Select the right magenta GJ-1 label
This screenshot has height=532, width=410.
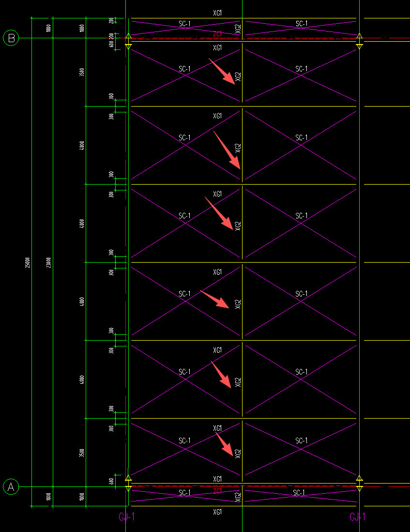[357, 517]
